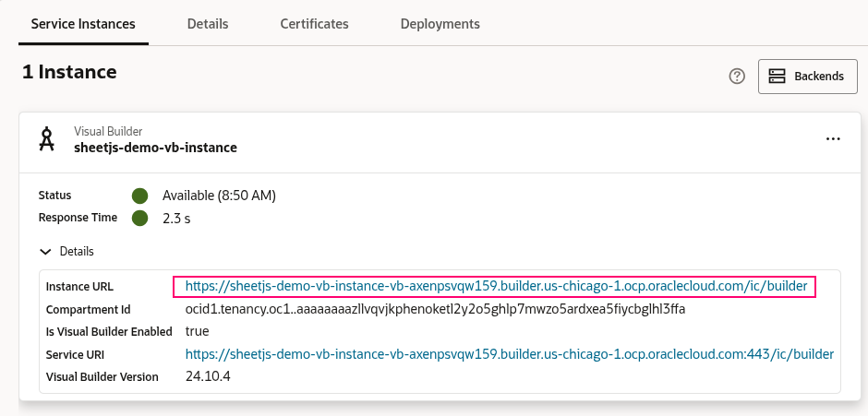The width and height of the screenshot is (868, 416).
Task: Click the Backends button
Action: click(807, 77)
